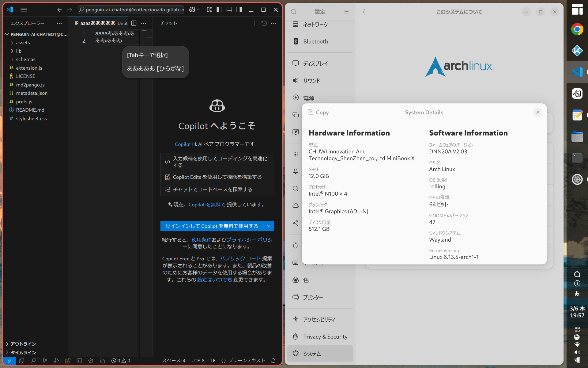Open the Terminal app from the dock

[577, 158]
